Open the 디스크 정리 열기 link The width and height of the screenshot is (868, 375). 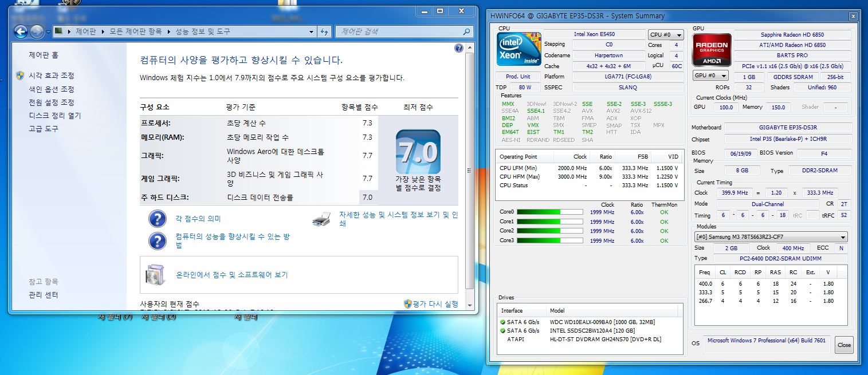[x=55, y=116]
